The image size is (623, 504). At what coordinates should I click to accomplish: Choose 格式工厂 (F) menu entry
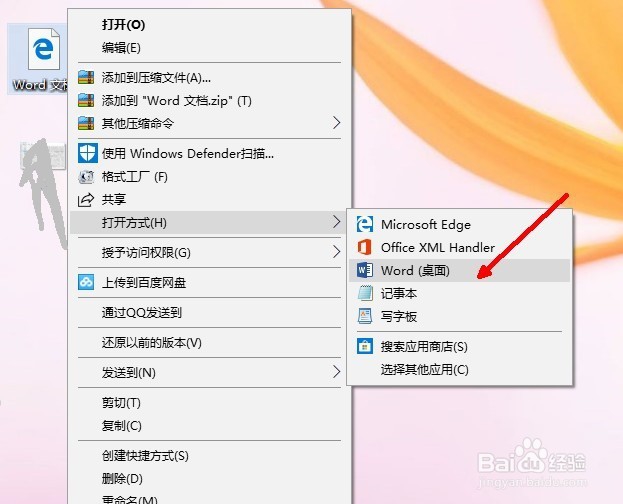[209, 176]
